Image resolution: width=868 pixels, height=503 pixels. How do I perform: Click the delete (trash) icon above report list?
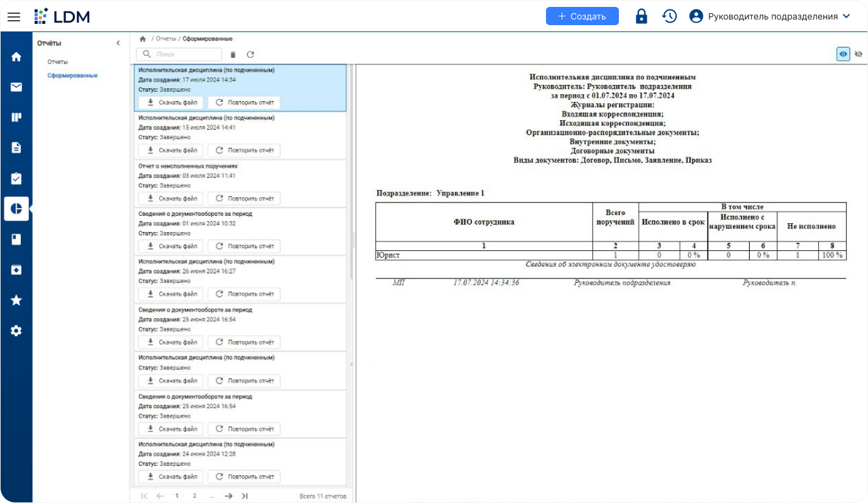pyautogui.click(x=232, y=54)
